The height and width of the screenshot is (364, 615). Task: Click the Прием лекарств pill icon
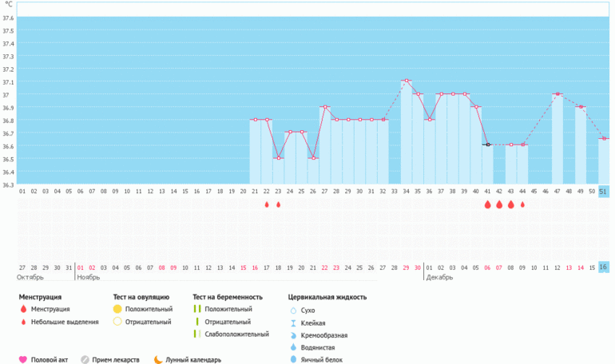click(85, 360)
